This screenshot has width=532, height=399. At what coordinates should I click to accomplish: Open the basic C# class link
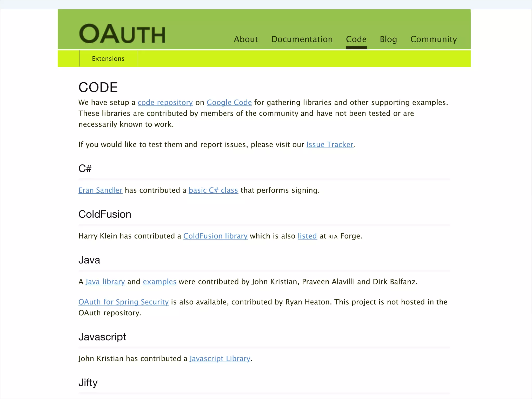[213, 190]
